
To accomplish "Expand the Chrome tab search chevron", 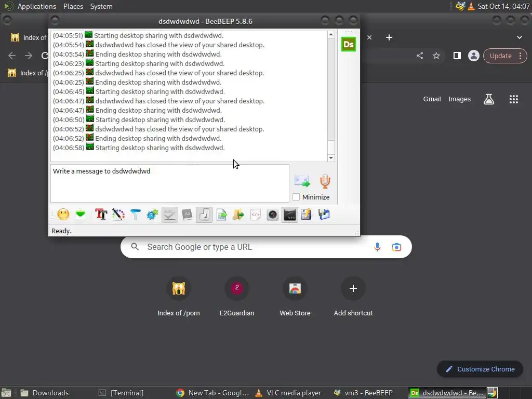I will [520, 37].
